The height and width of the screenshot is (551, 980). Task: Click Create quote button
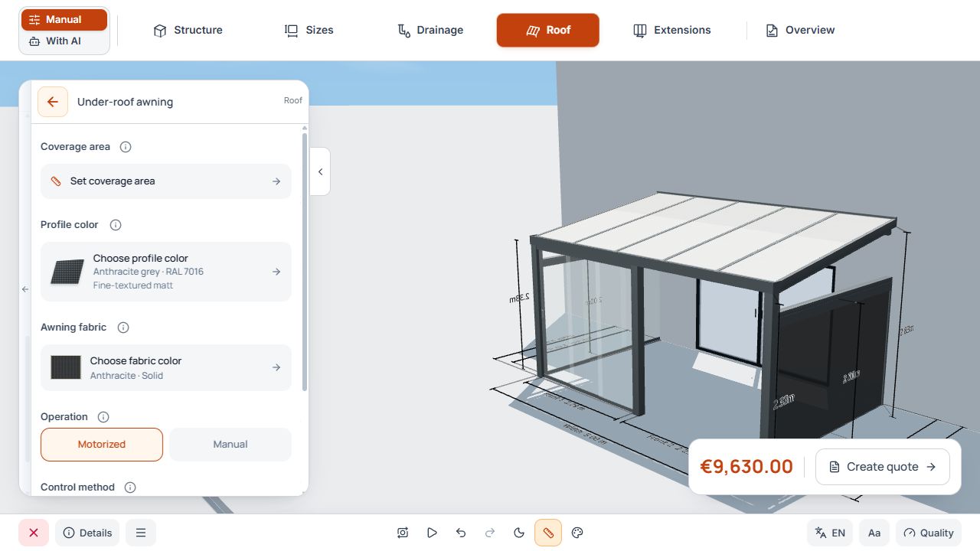coord(883,467)
